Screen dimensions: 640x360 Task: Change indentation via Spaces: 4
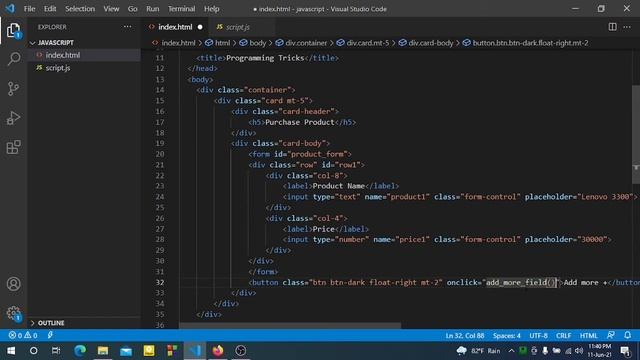tap(507, 336)
